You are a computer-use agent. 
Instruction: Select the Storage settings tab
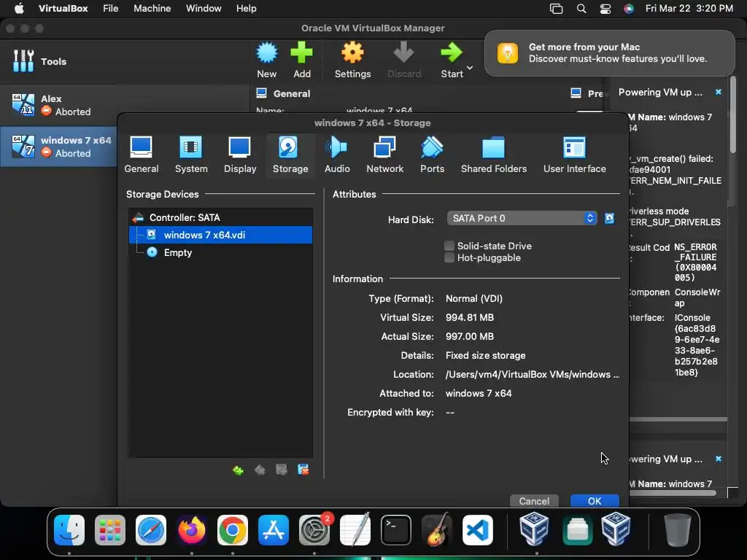(x=290, y=155)
